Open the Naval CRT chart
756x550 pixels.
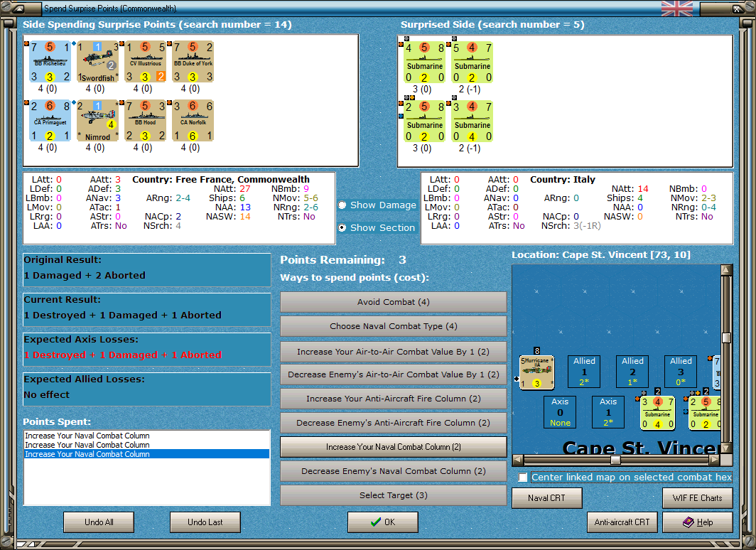(547, 498)
